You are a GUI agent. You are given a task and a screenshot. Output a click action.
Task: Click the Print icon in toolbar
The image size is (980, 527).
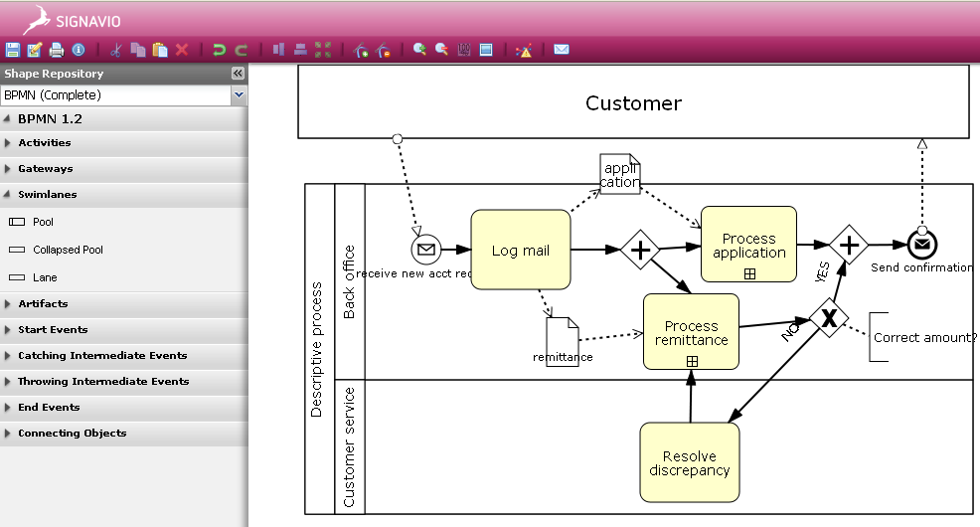click(x=57, y=50)
